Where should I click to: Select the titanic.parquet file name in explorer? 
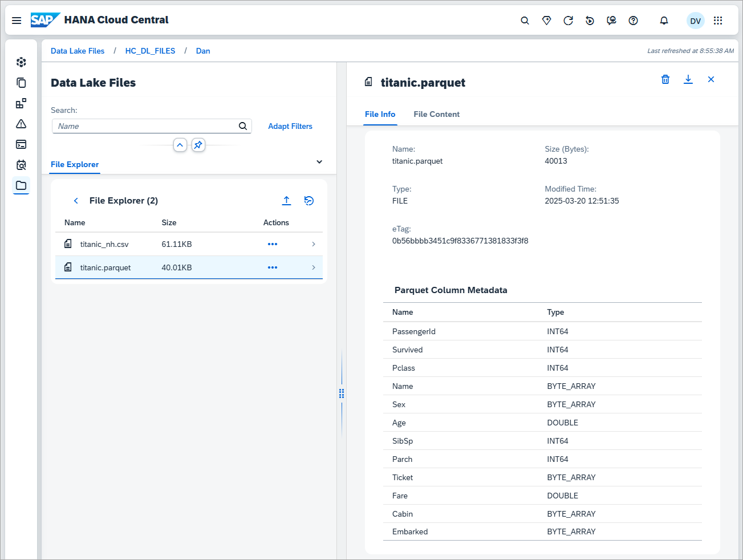(105, 267)
